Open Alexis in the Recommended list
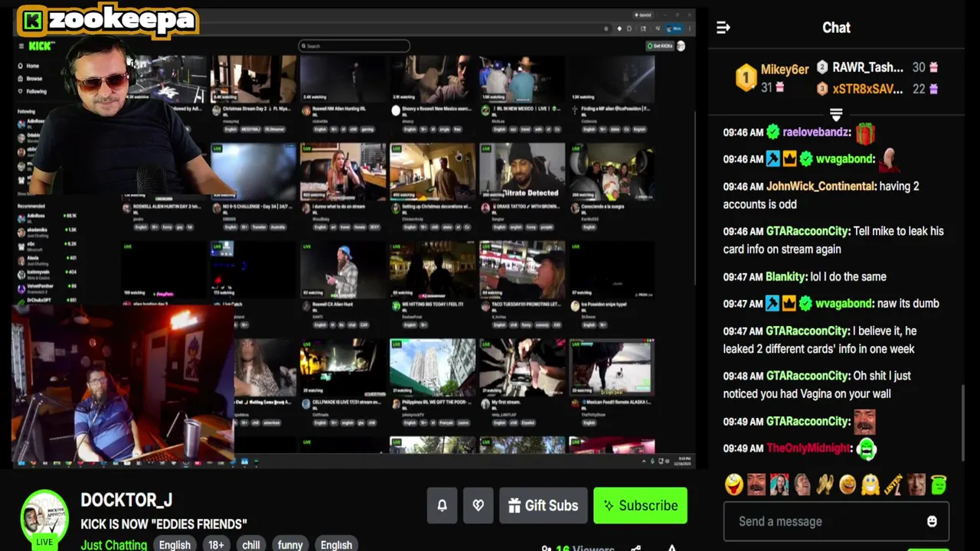 (x=47, y=259)
